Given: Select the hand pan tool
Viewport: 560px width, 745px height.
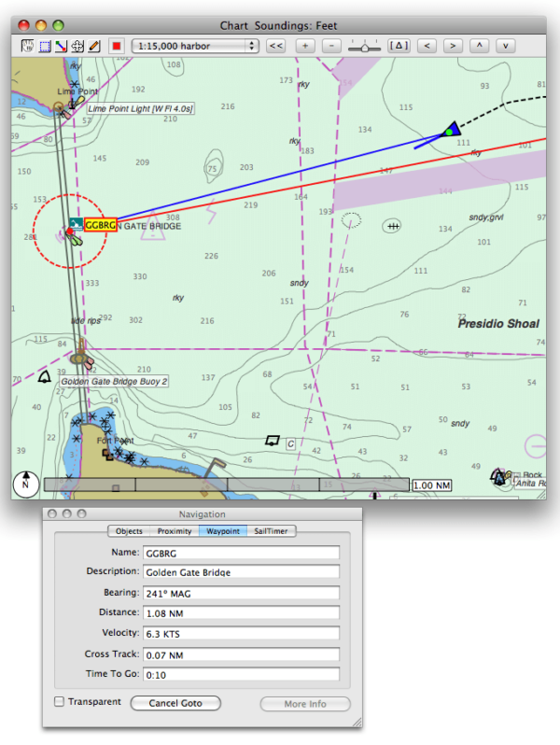Looking at the screenshot, I should click(28, 45).
